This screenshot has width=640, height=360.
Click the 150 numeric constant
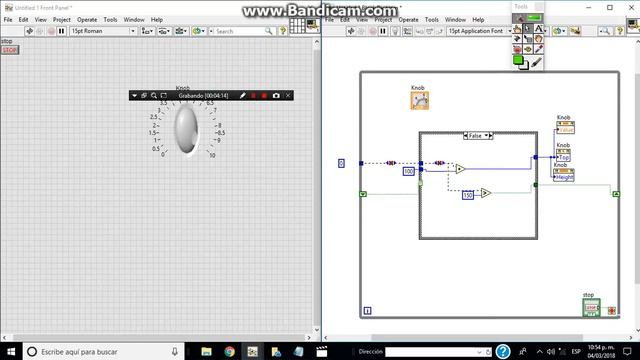point(468,195)
